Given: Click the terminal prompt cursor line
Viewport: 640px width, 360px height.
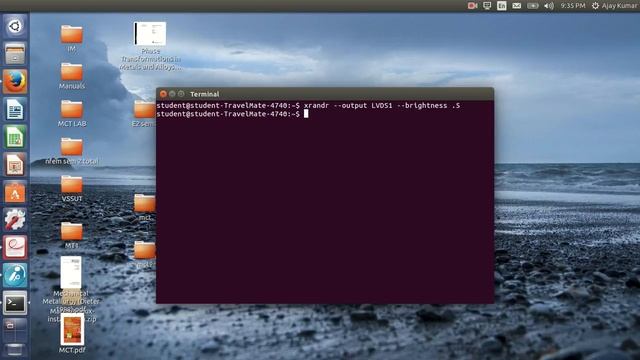Looking at the screenshot, I should [232, 114].
